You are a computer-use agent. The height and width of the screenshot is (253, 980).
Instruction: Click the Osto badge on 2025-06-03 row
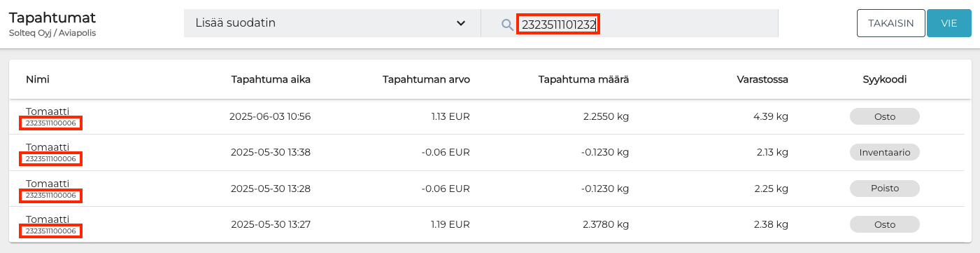tap(885, 116)
